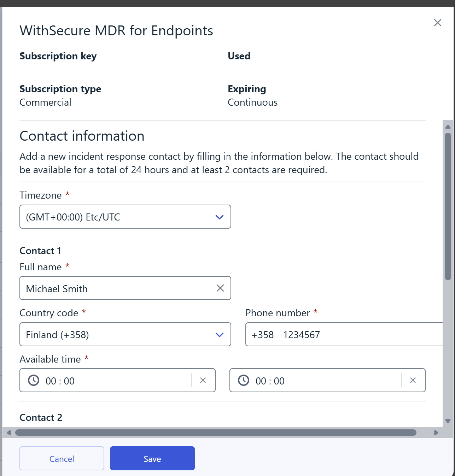Focus the Phone number input field
Image resolution: width=455 pixels, height=476 pixels.
(354, 334)
